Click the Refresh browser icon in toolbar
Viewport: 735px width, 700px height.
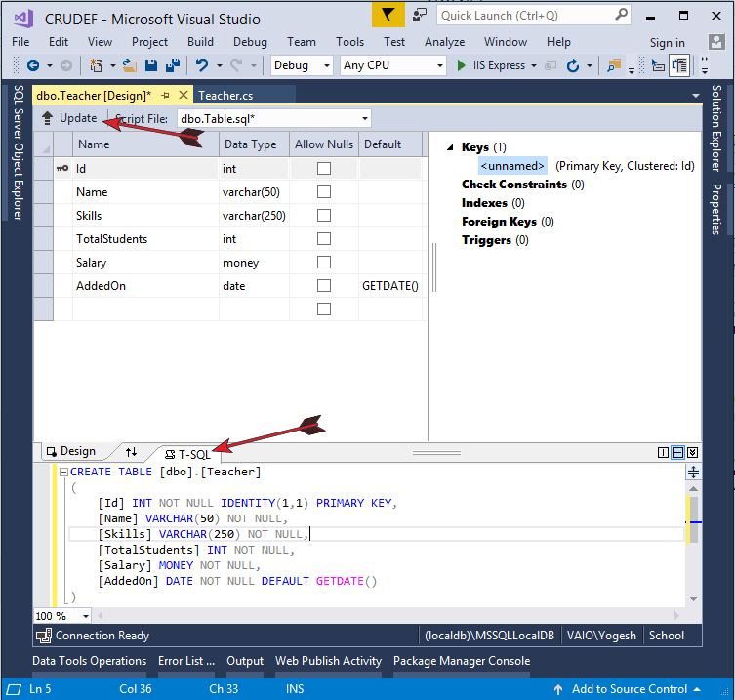coord(573,65)
